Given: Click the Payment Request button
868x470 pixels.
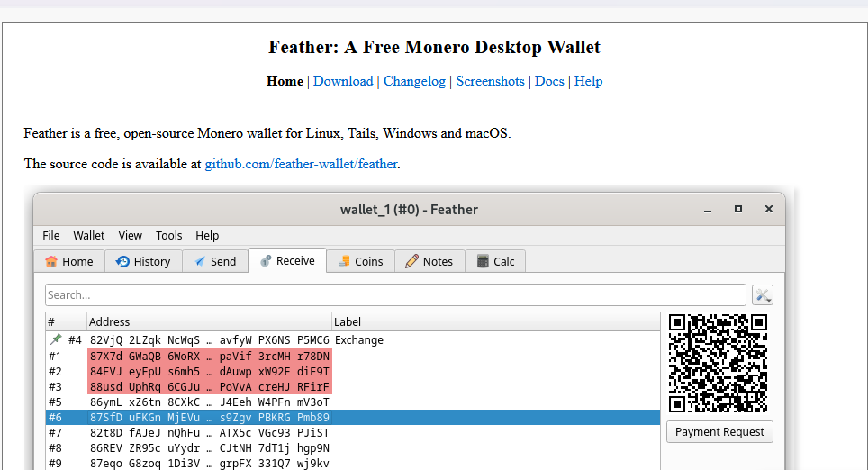Looking at the screenshot, I should click(719, 432).
